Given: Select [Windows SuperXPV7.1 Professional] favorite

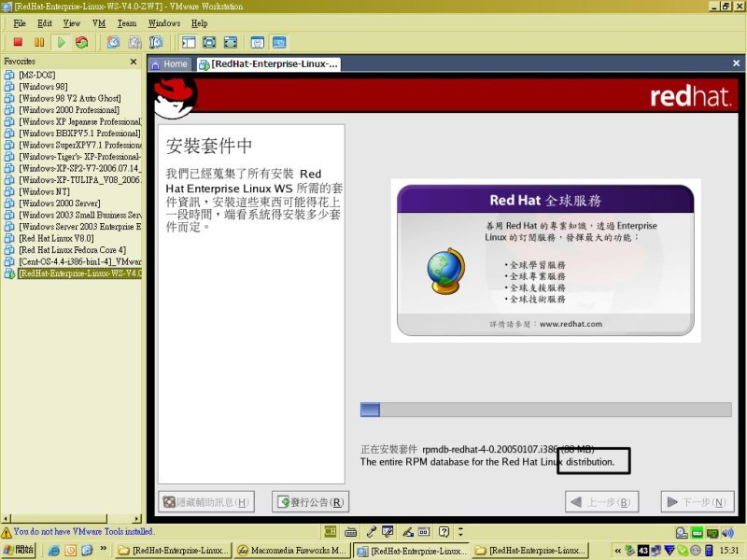Looking at the screenshot, I should click(x=73, y=145).
